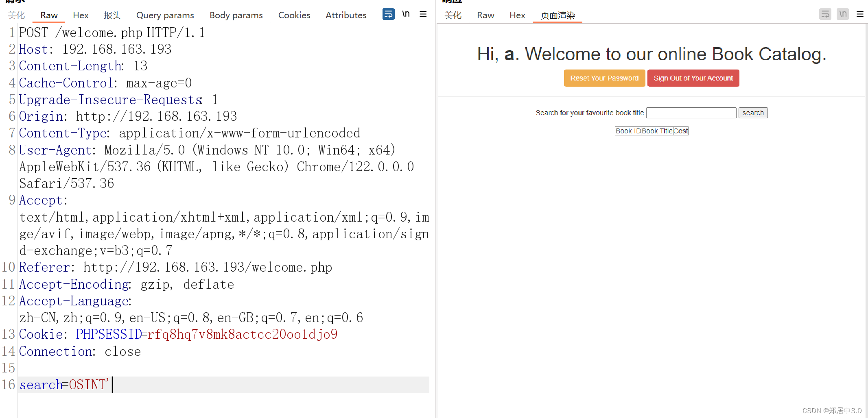The image size is (868, 418).
Task: Select the 页面渲染 render tab
Action: click(558, 15)
